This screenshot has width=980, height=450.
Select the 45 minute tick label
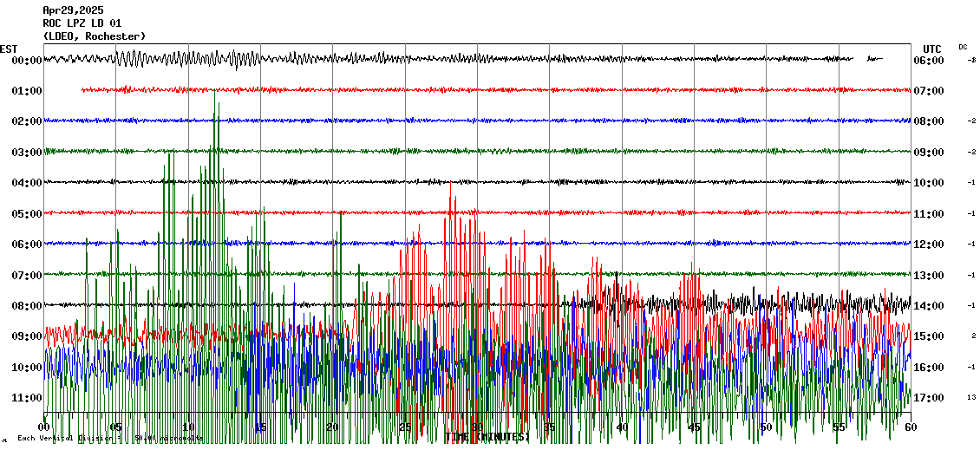click(x=694, y=427)
